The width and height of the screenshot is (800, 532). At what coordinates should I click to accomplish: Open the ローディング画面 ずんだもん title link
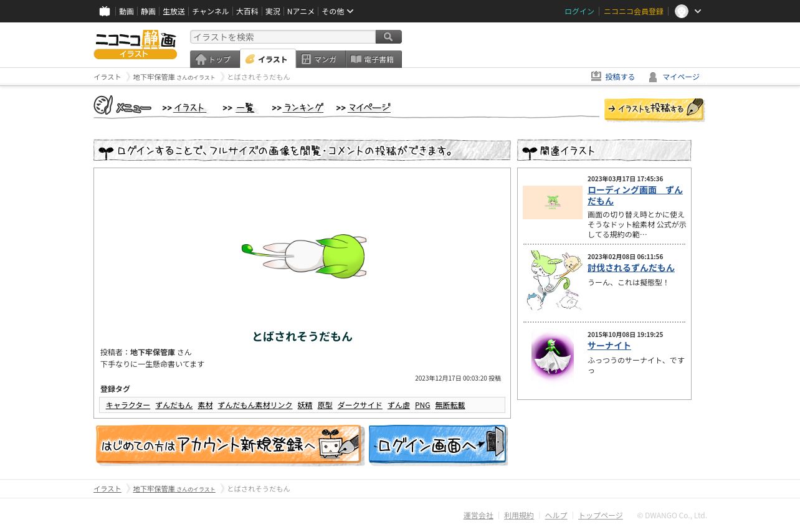point(635,195)
